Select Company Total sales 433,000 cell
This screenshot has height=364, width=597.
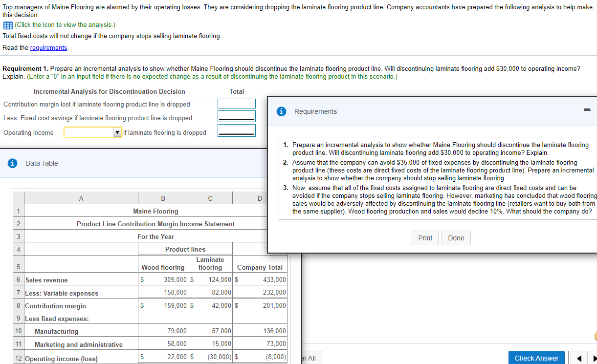click(x=260, y=280)
